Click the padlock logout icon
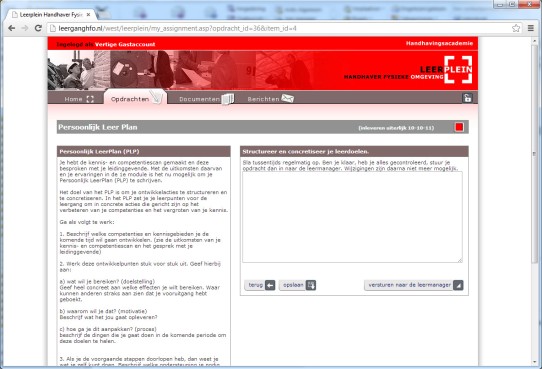This screenshot has width=542, height=369. 467,98
